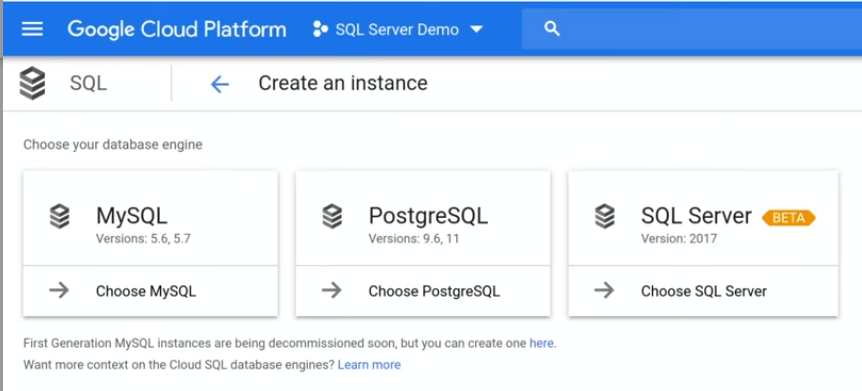Click 'Versions: 9.6, 11' text
This screenshot has width=862, height=391.
pos(414,239)
